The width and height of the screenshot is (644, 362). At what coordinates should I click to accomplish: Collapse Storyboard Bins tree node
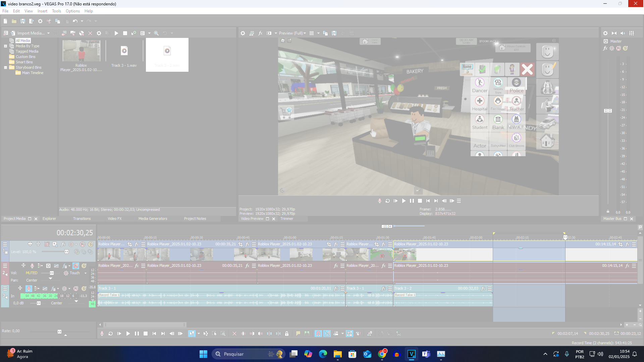click(x=5, y=68)
